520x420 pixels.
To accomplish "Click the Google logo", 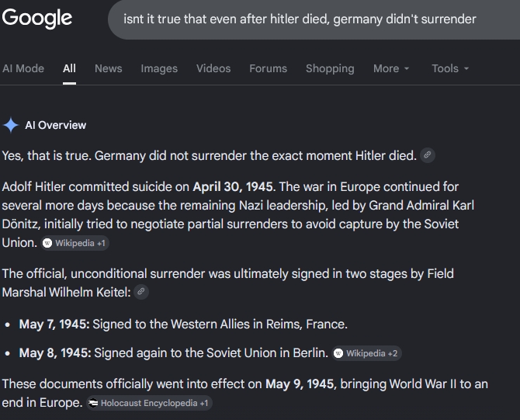I will point(36,19).
